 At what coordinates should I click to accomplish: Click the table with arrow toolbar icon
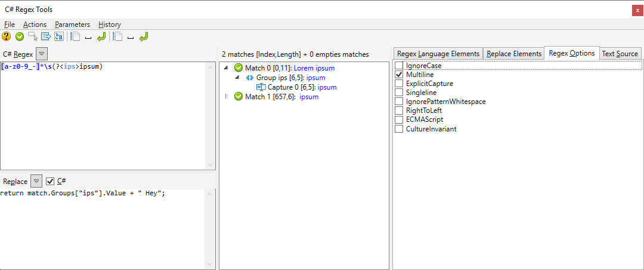pos(46,37)
